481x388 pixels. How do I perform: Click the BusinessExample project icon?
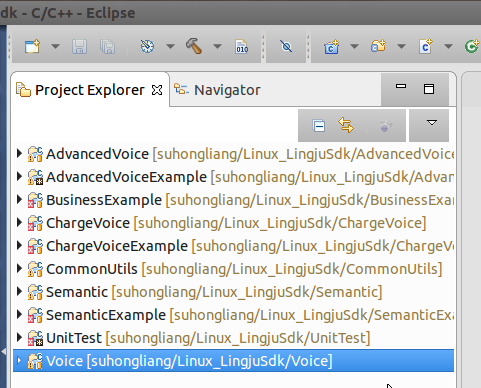coord(35,200)
